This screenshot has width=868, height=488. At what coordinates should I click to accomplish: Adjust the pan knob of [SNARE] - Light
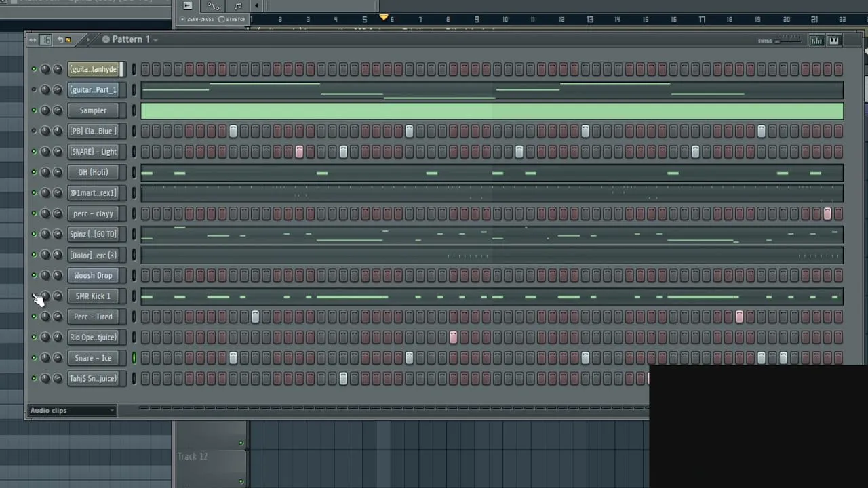click(45, 152)
